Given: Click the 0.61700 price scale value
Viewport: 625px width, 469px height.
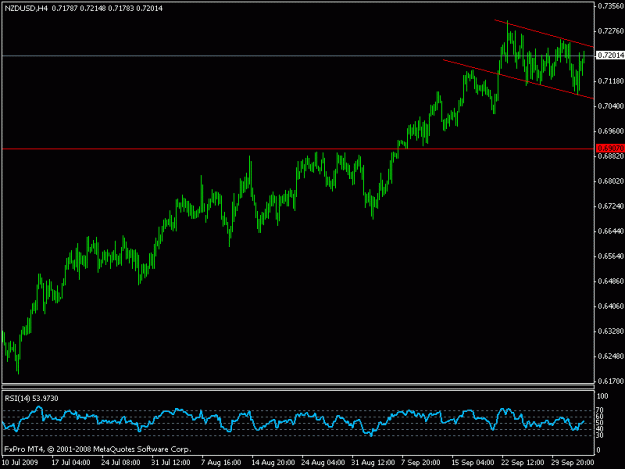Looking at the screenshot, I should 611,381.
